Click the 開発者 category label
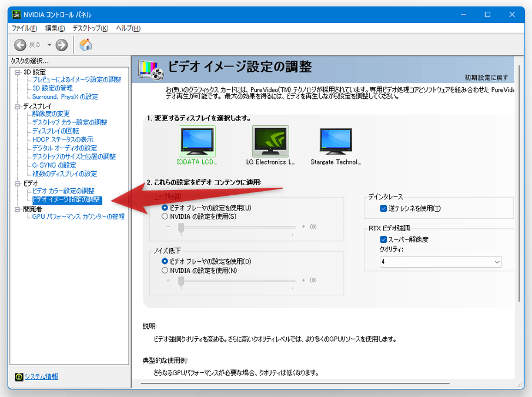 click(32, 209)
